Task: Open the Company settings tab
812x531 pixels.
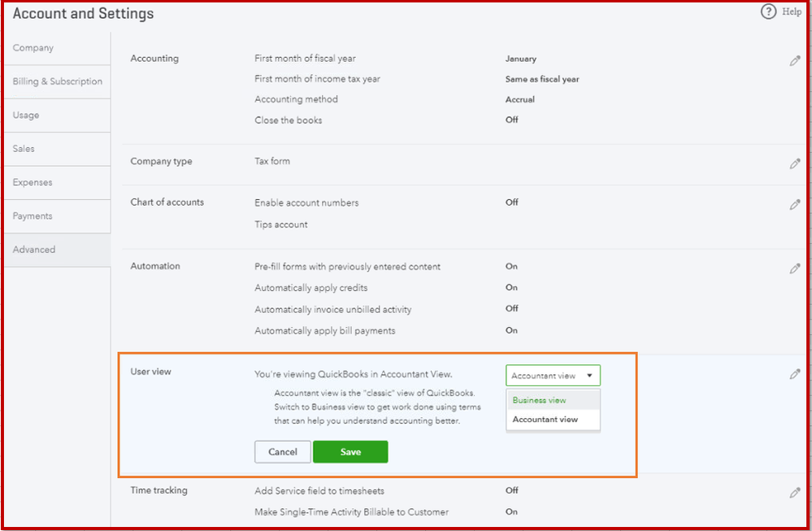Action: click(x=33, y=48)
